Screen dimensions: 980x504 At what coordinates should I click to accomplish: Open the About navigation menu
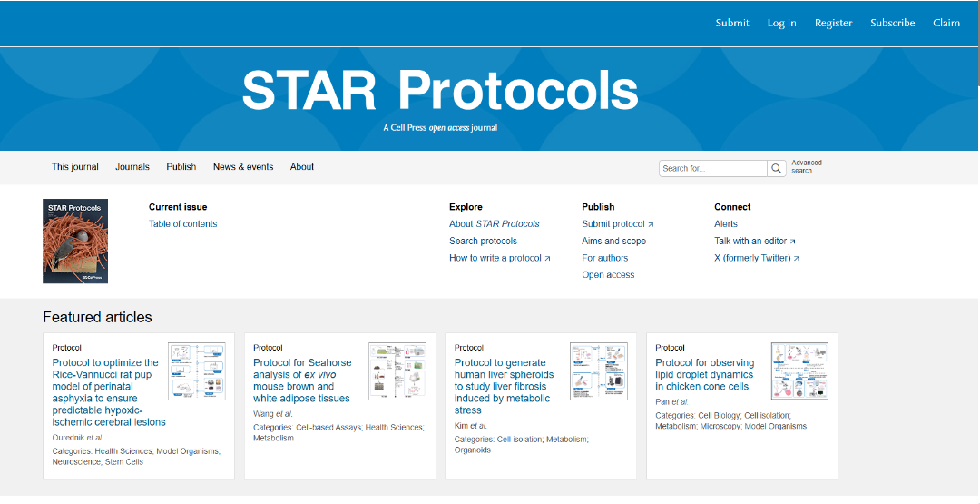(302, 167)
